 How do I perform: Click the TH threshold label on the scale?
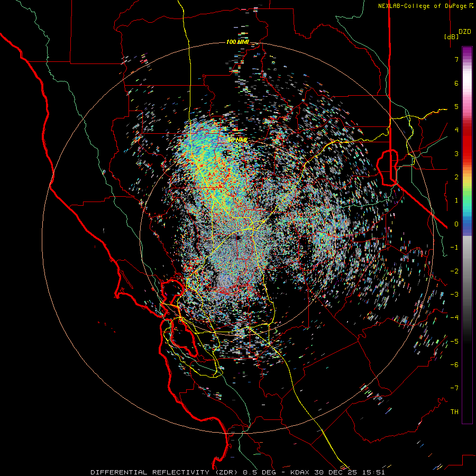pyautogui.click(x=454, y=412)
